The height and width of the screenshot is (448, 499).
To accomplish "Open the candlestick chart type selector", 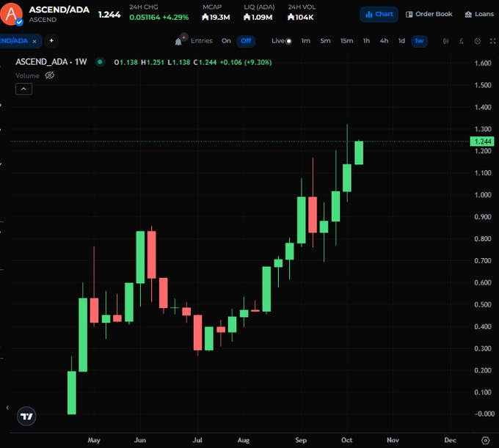I will click(x=445, y=41).
